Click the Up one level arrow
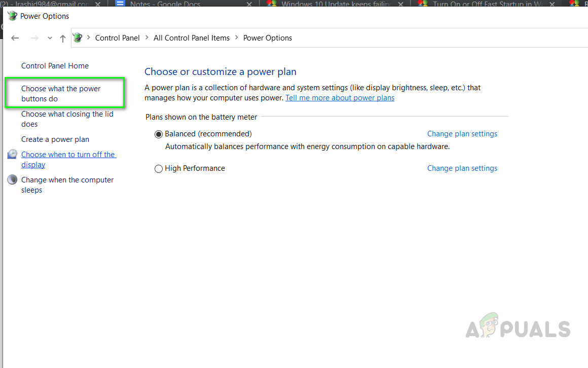Image resolution: width=588 pixels, height=368 pixels. click(x=63, y=38)
